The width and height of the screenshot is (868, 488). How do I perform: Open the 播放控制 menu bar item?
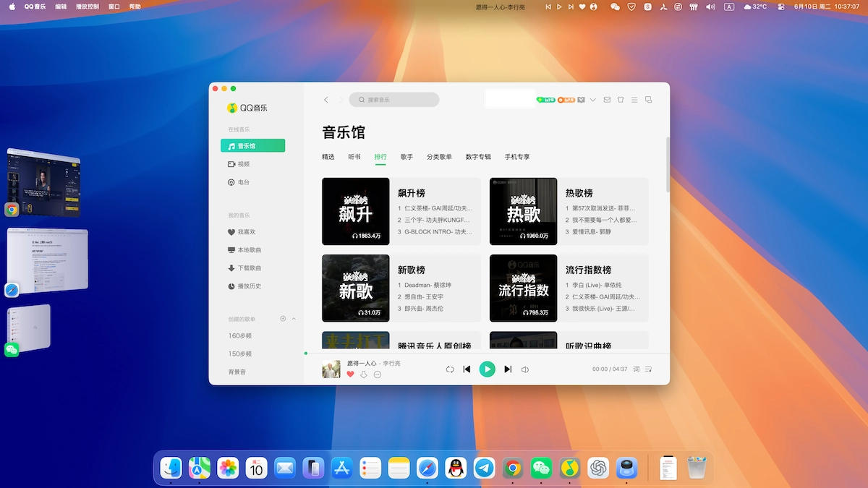point(88,7)
